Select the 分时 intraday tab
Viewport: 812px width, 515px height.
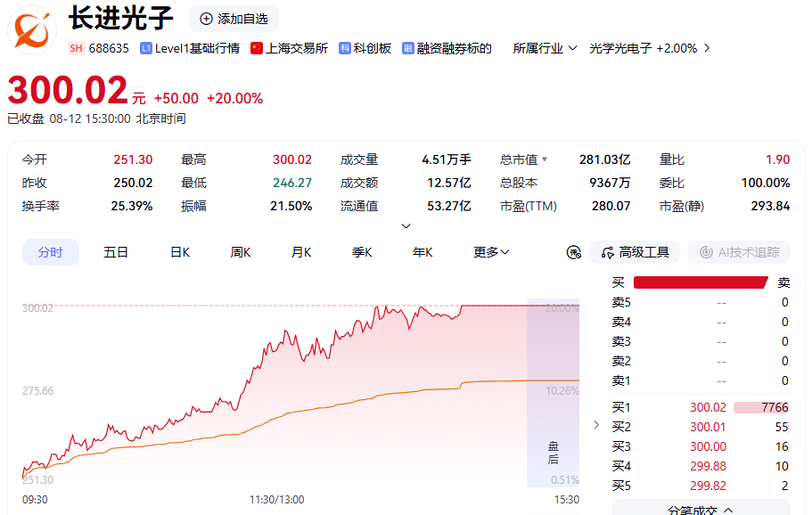[x=50, y=252]
